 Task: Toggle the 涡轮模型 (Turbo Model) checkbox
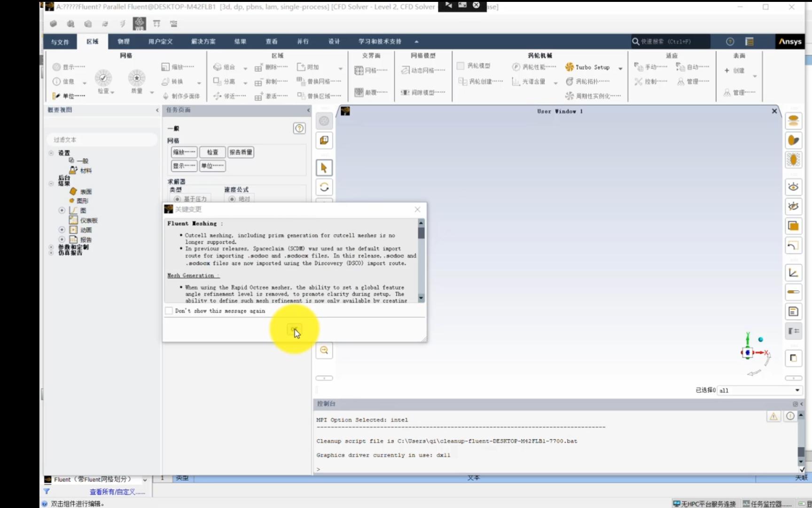pyautogui.click(x=461, y=66)
